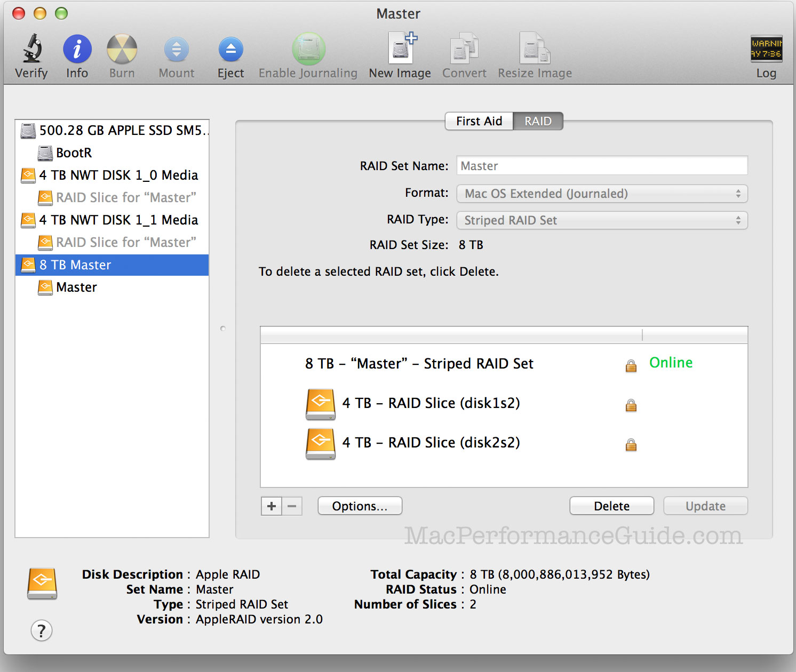The width and height of the screenshot is (796, 672).
Task: Click the plus button to add RAID set
Action: pyautogui.click(x=272, y=506)
